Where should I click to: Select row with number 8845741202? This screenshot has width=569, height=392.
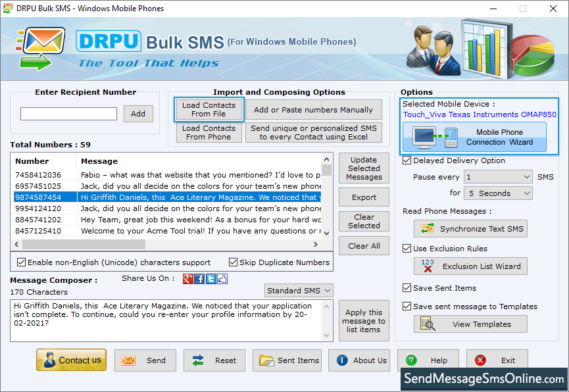167,220
